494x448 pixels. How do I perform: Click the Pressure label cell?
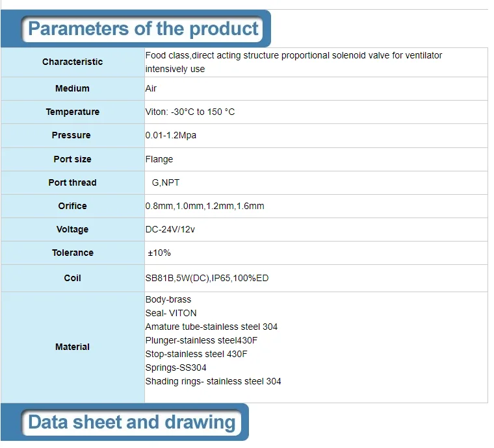tap(71, 135)
